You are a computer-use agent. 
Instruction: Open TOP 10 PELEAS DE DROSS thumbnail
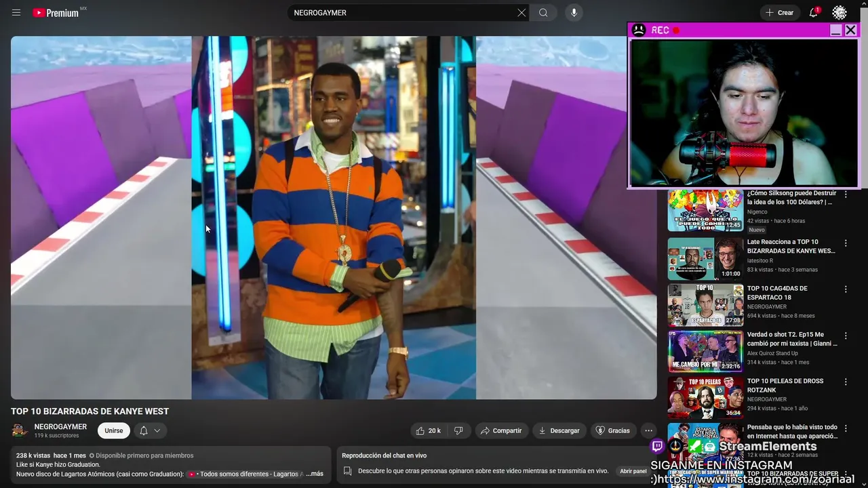click(705, 398)
